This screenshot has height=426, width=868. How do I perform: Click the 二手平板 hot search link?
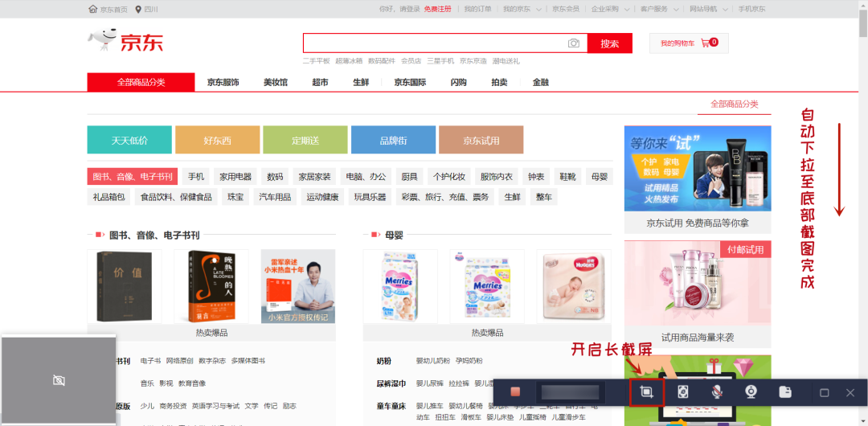click(316, 61)
